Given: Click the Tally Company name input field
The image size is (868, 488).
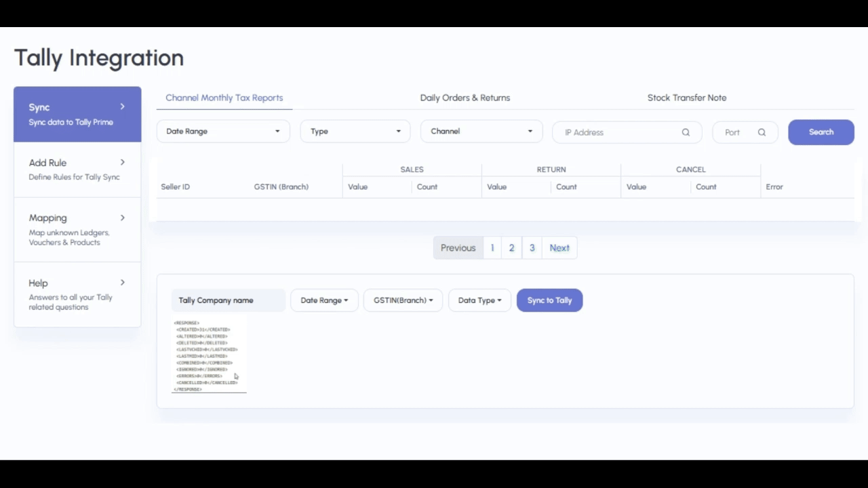Looking at the screenshot, I should 228,300.
